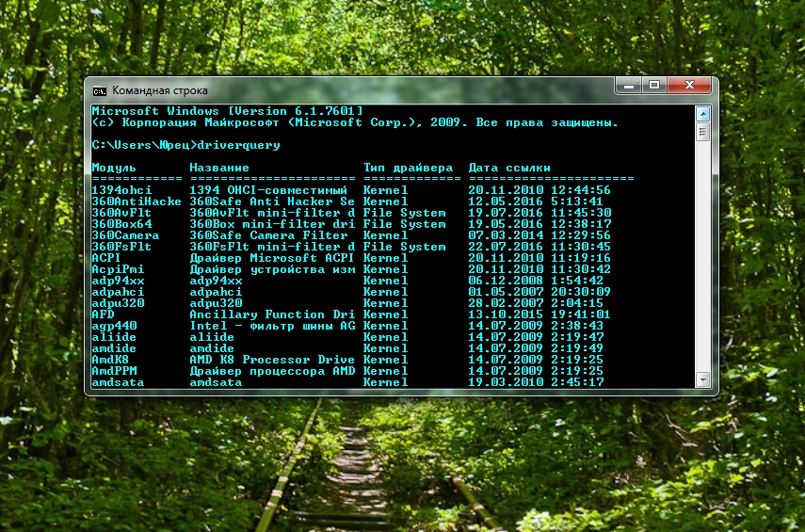The image size is (805, 532).
Task: Click the '360FsFlt' module name
Action: (121, 247)
